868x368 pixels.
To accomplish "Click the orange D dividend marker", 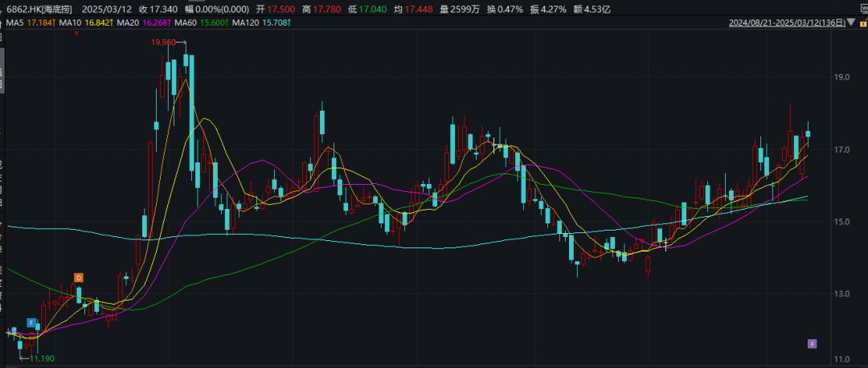I will click(78, 278).
